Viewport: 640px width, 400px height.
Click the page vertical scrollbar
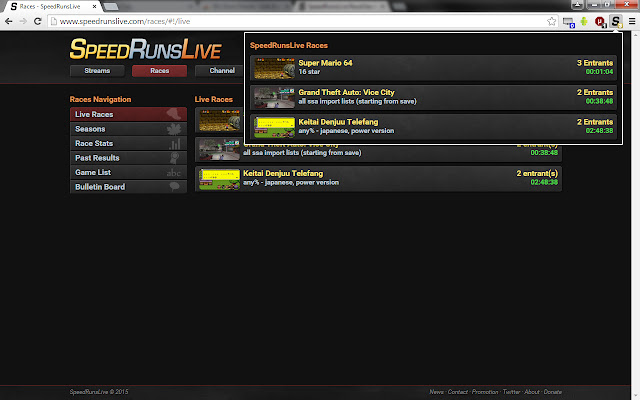pos(635,215)
